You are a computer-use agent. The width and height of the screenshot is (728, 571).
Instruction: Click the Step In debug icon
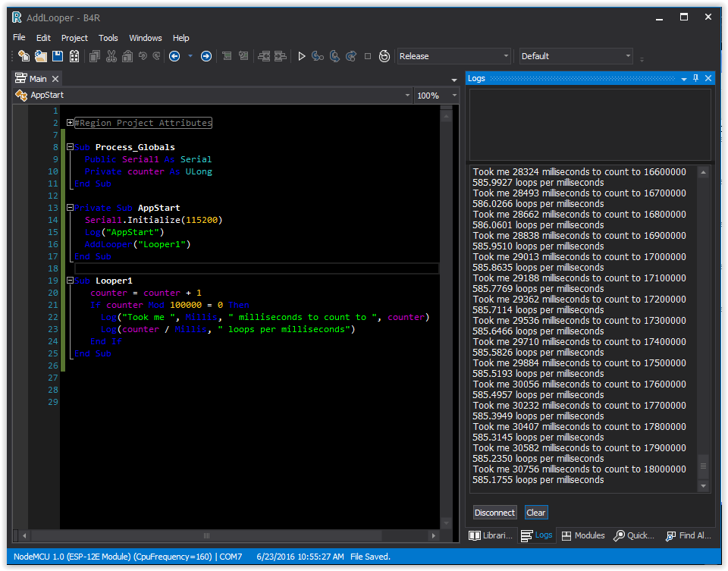[x=318, y=56]
